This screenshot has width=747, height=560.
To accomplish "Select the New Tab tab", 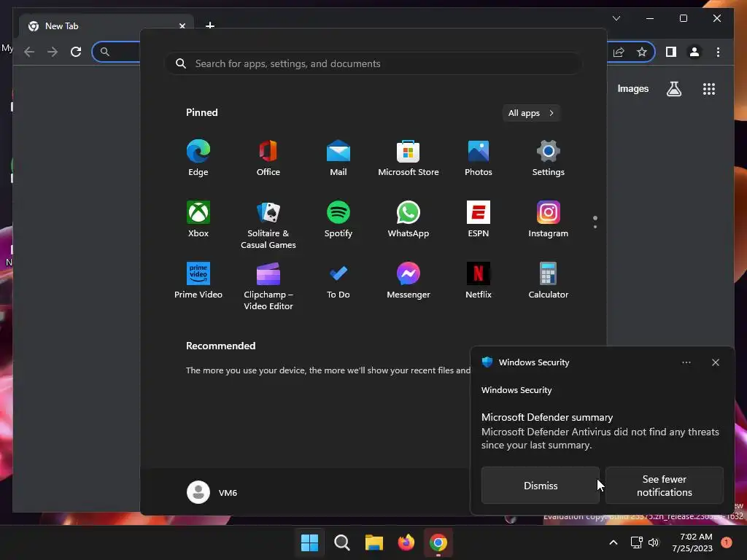I will click(x=107, y=26).
